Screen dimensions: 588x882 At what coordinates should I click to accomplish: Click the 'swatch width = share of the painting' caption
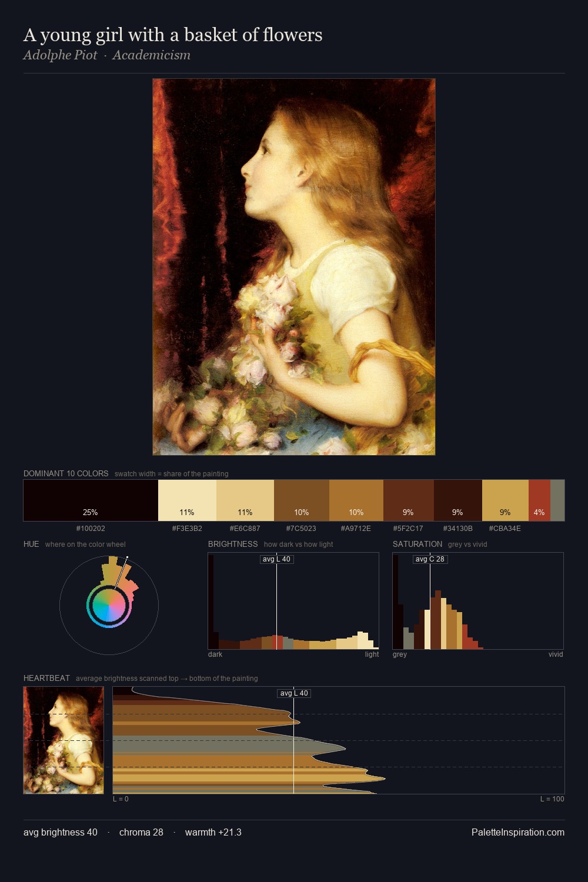point(172,474)
